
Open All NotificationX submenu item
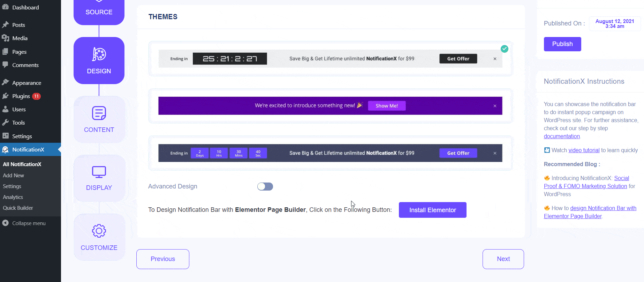pos(22,164)
